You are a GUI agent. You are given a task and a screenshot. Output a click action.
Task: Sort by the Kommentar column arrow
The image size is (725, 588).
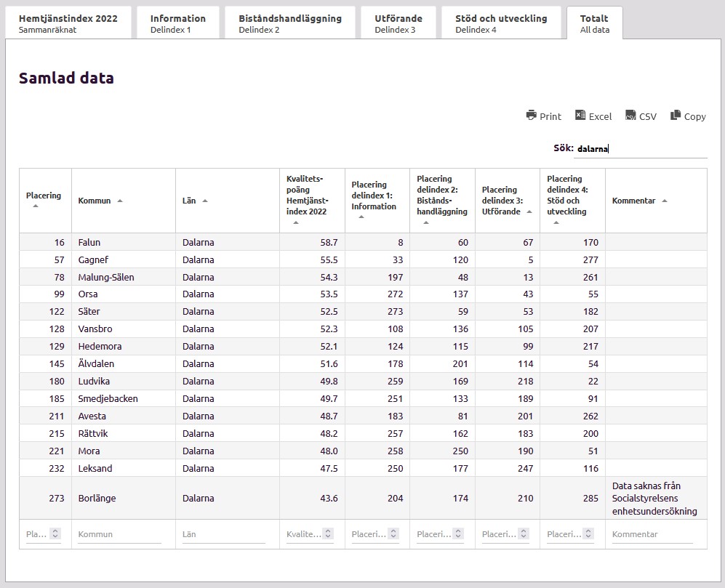[665, 201]
